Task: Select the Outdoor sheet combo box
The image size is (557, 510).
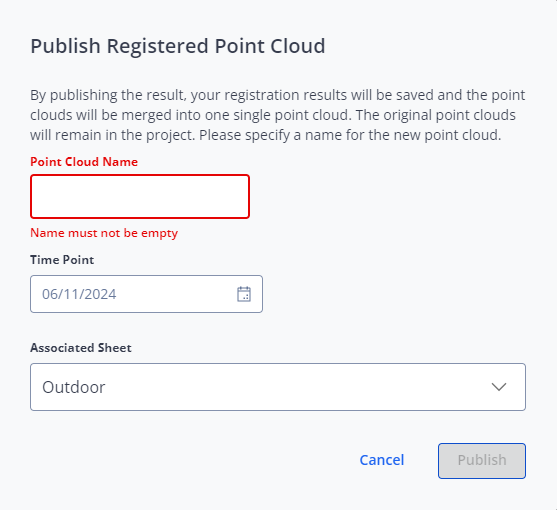Action: pyautogui.click(x=278, y=387)
